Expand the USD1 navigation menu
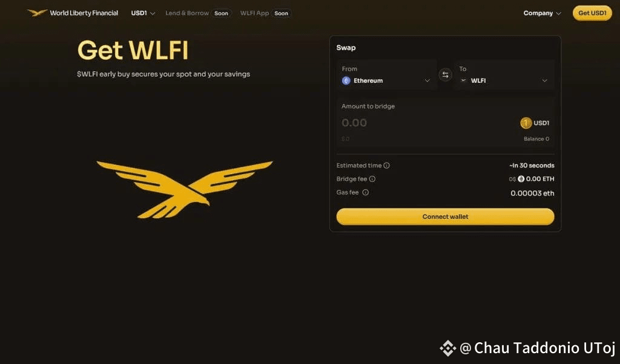 (x=143, y=13)
